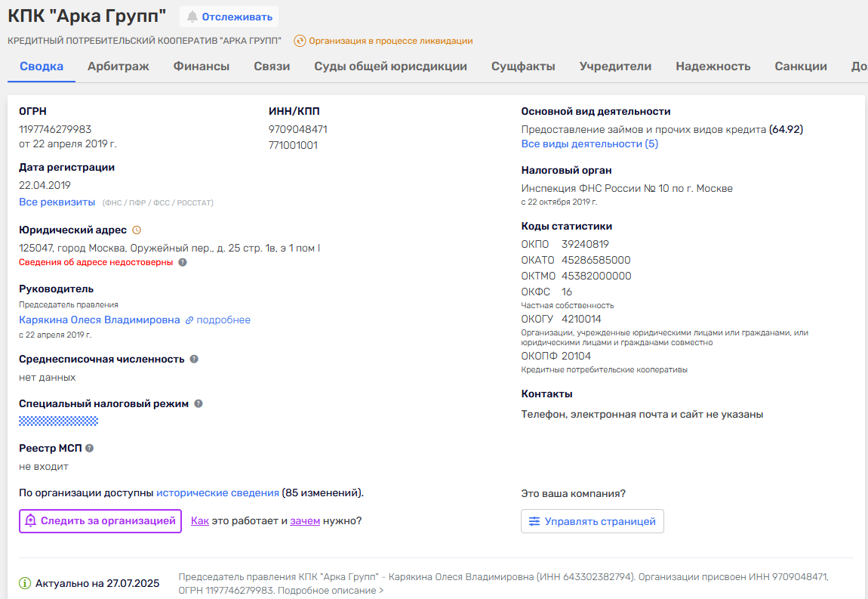Screen dimensions: 868x599
Task: Click the help icon beside Среднесписочная численность
Action: coord(194,359)
